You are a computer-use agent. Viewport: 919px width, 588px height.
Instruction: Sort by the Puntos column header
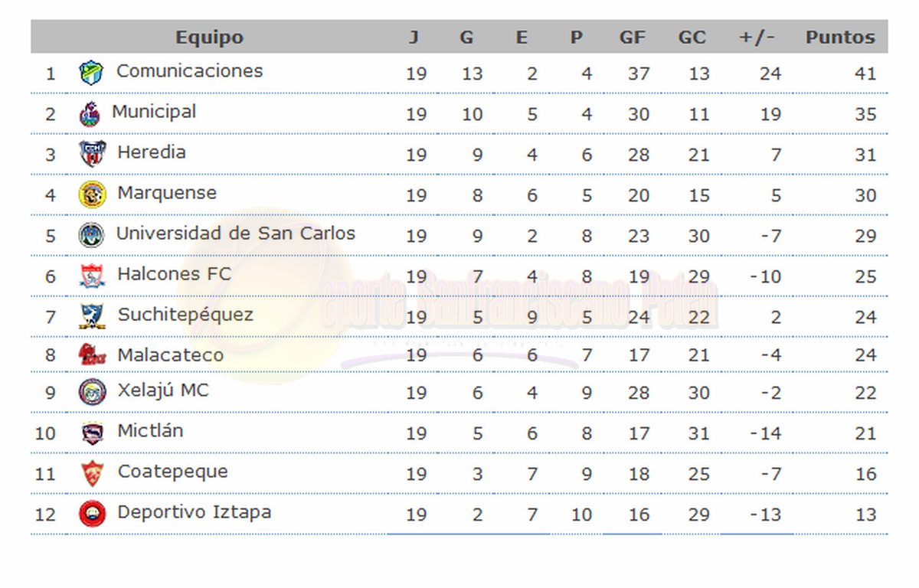pos(839,37)
